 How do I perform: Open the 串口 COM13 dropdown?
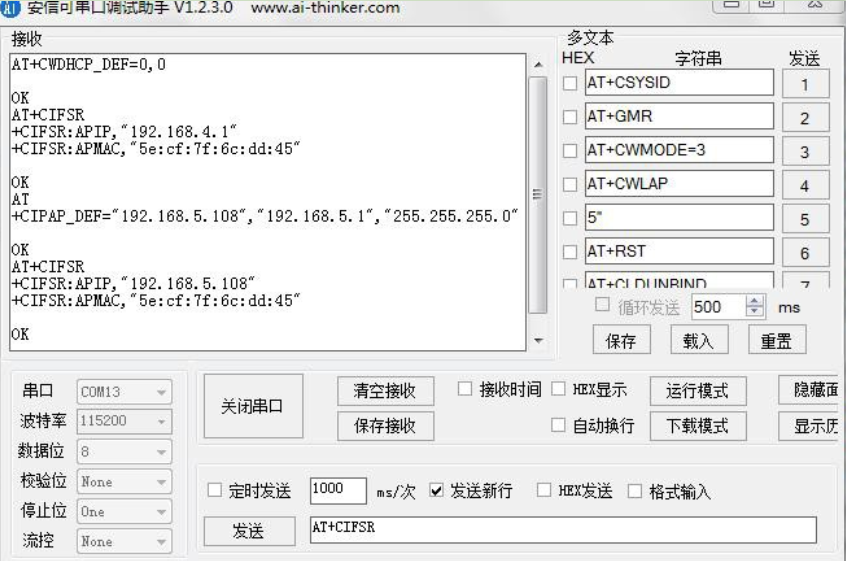[124, 392]
